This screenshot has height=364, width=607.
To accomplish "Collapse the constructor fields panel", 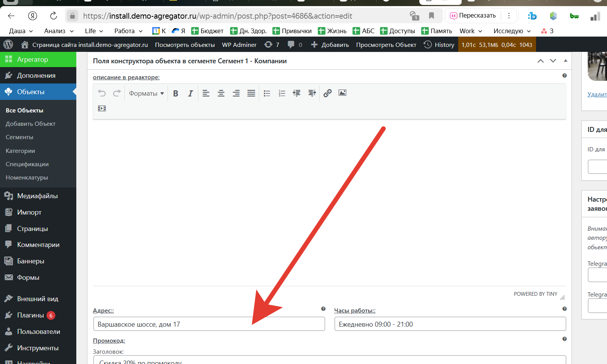I will coord(565,61).
